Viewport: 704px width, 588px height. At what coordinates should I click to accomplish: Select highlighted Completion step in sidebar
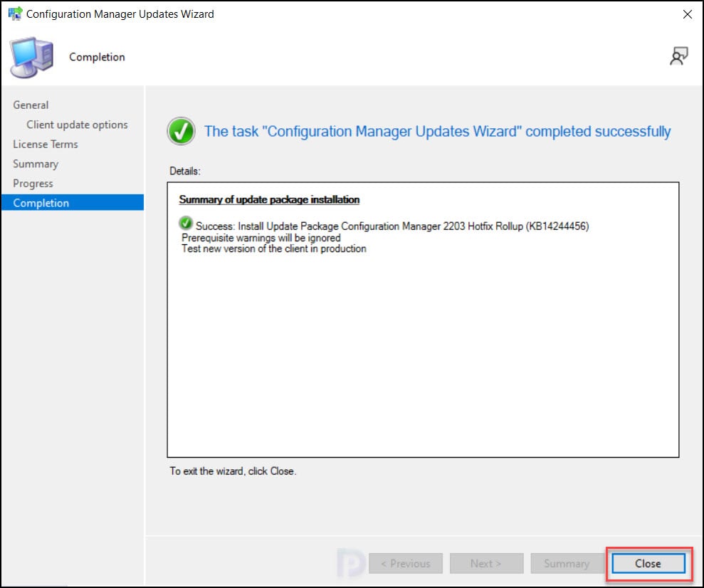(73, 202)
